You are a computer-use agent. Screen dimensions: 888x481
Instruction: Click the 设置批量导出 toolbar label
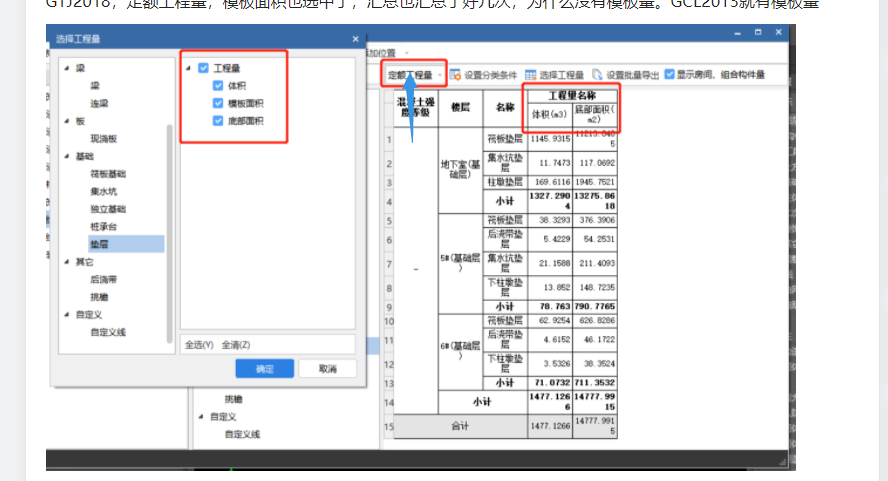tap(633, 75)
